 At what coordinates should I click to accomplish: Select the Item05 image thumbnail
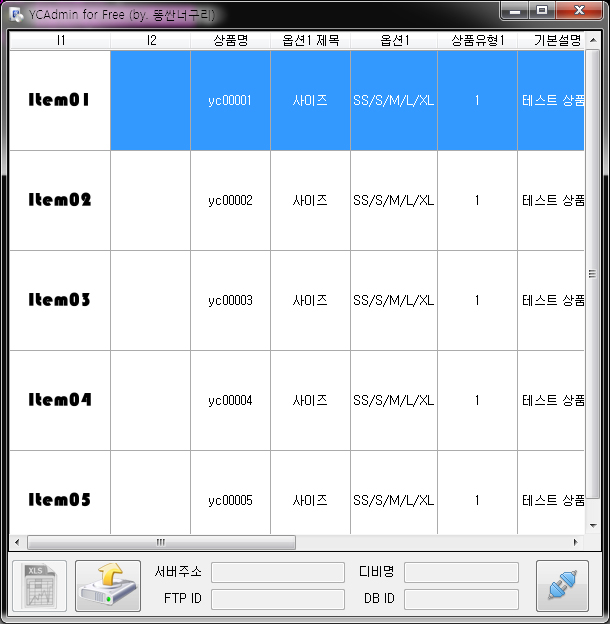tap(60, 493)
